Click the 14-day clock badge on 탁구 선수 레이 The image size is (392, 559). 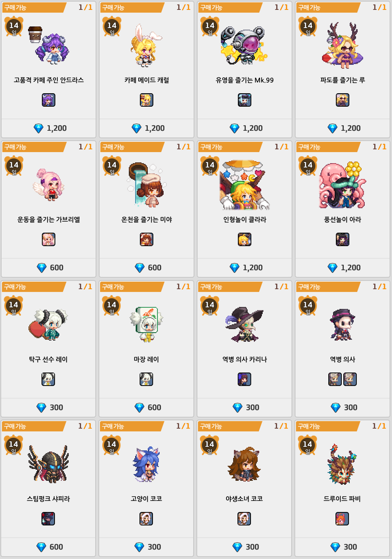[14, 305]
